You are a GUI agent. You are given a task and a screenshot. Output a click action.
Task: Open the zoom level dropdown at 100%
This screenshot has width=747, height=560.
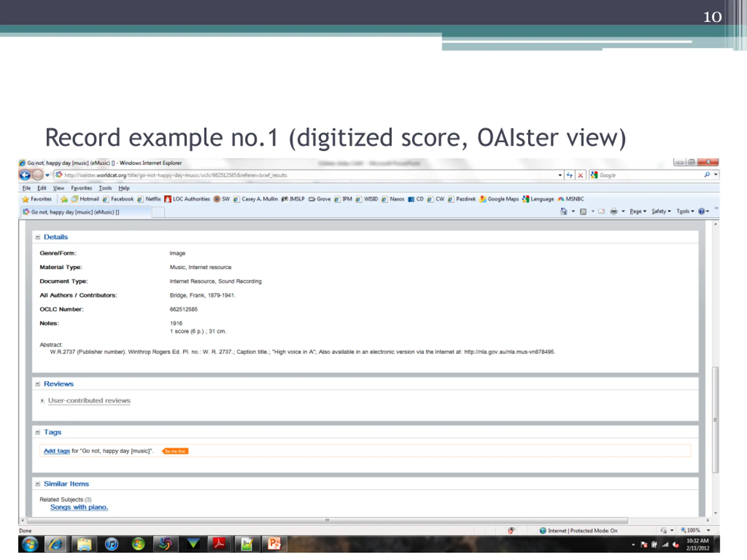[708, 530]
